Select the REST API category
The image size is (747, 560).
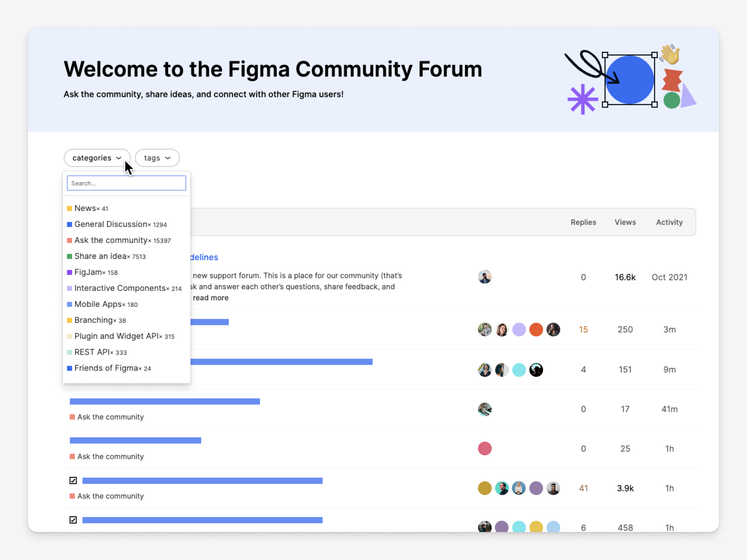click(97, 352)
